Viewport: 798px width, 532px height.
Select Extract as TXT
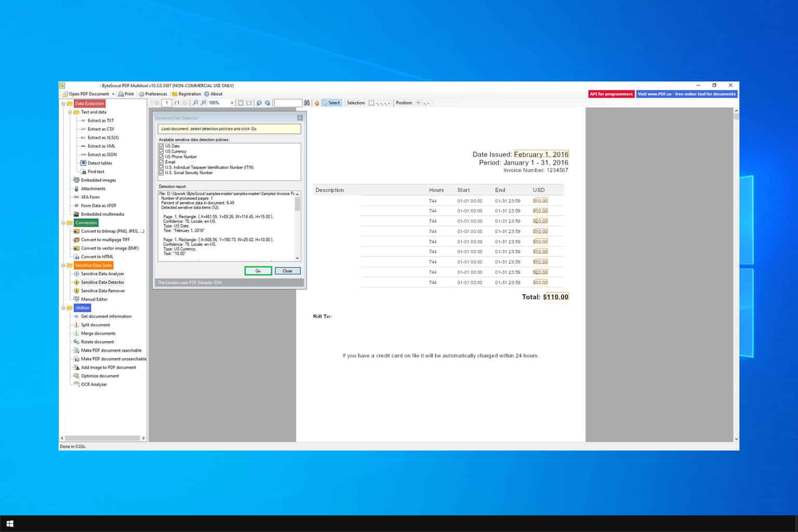pyautogui.click(x=100, y=121)
